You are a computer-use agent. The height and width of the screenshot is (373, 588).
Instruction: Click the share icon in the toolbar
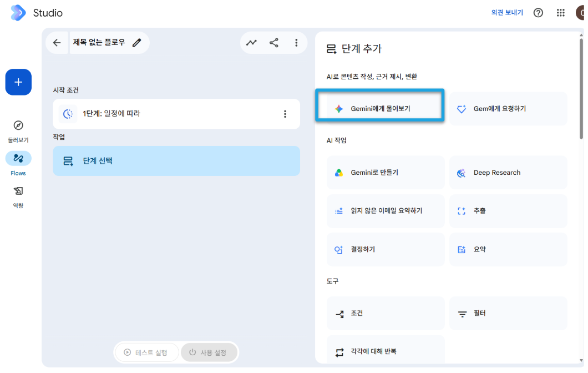tap(273, 43)
